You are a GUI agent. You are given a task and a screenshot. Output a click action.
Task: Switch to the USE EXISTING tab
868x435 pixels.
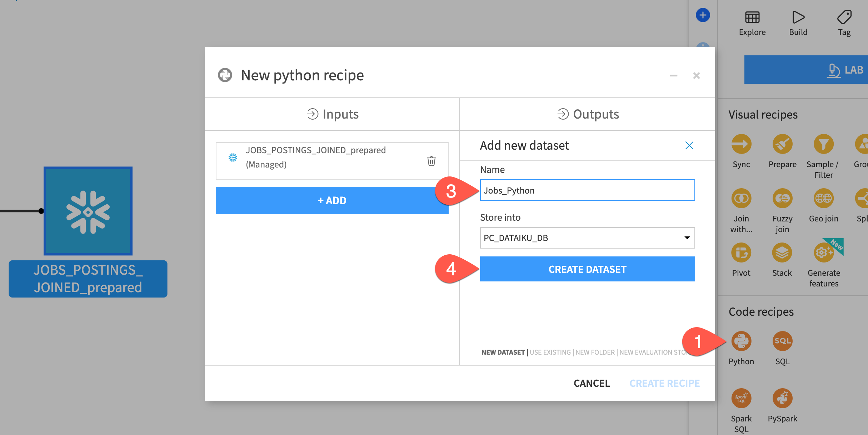[550, 352]
